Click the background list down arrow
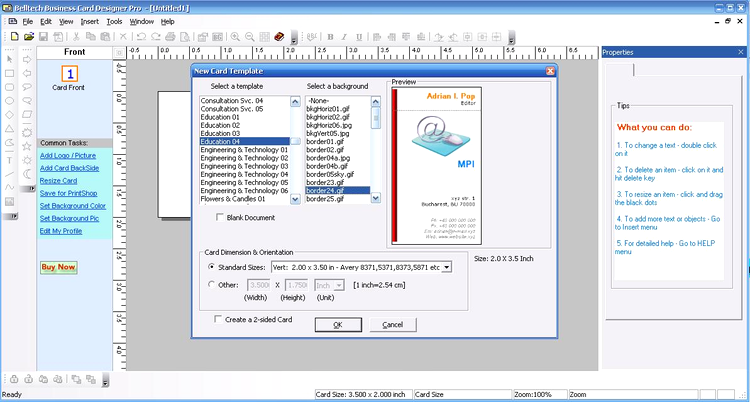This screenshot has width=750, height=402. (x=376, y=197)
